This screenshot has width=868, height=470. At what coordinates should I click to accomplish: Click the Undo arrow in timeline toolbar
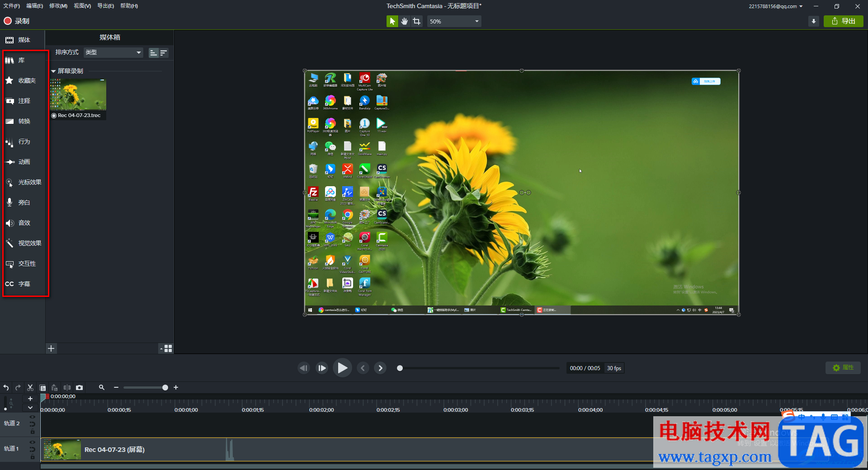click(x=6, y=387)
